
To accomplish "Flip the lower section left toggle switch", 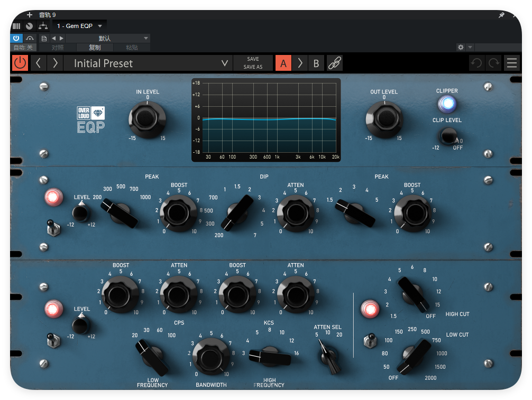I will point(53,340).
